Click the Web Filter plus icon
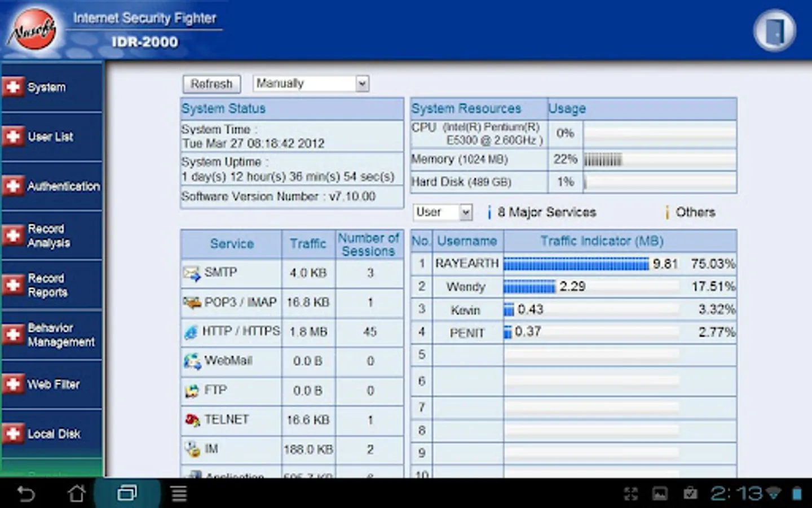Image resolution: width=812 pixels, height=508 pixels. 12,384
